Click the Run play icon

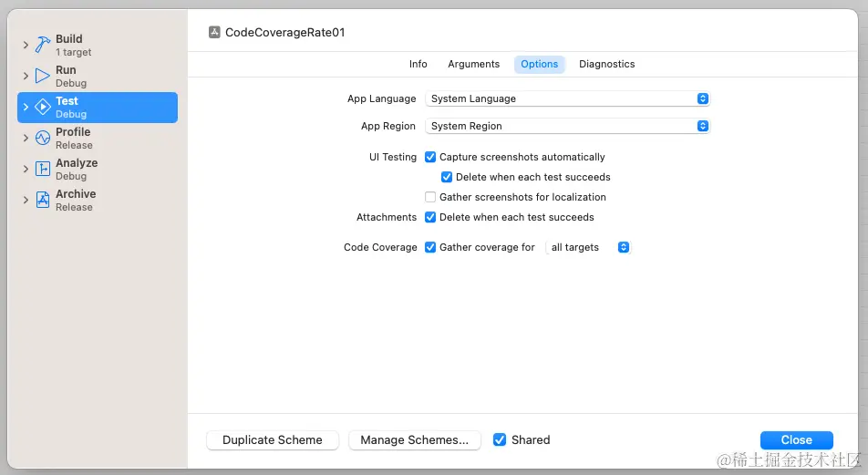tap(43, 76)
